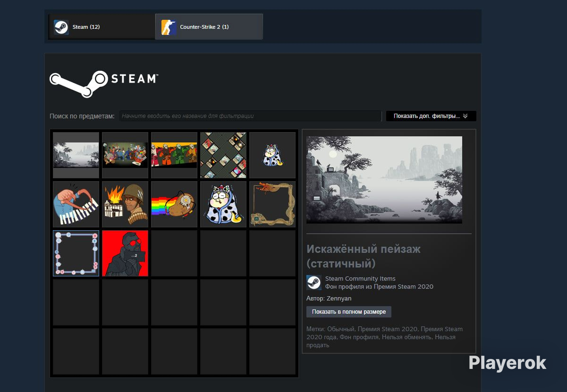Select the blue beaded avatar frame item
The height and width of the screenshot is (392, 567).
click(76, 253)
